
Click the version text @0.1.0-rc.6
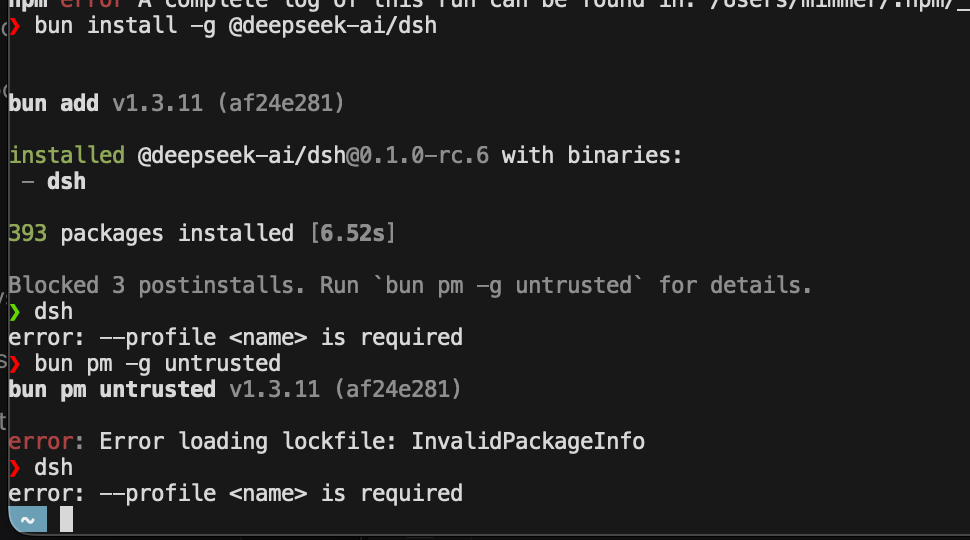[x=418, y=155]
